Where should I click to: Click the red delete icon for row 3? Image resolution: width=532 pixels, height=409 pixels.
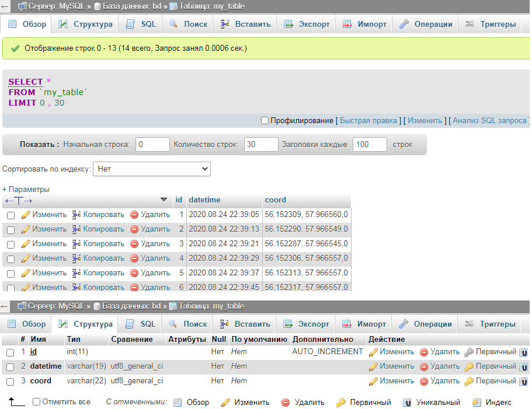point(135,244)
